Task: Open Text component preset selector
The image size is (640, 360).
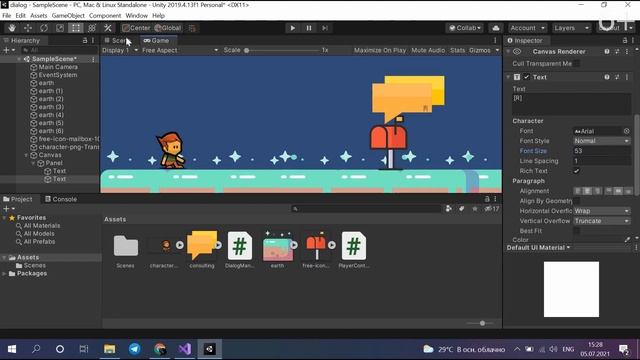Action: (617, 77)
